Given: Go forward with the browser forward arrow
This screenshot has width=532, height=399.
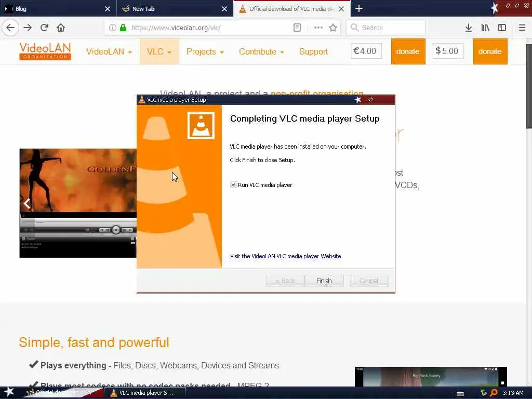Looking at the screenshot, I should 28,28.
